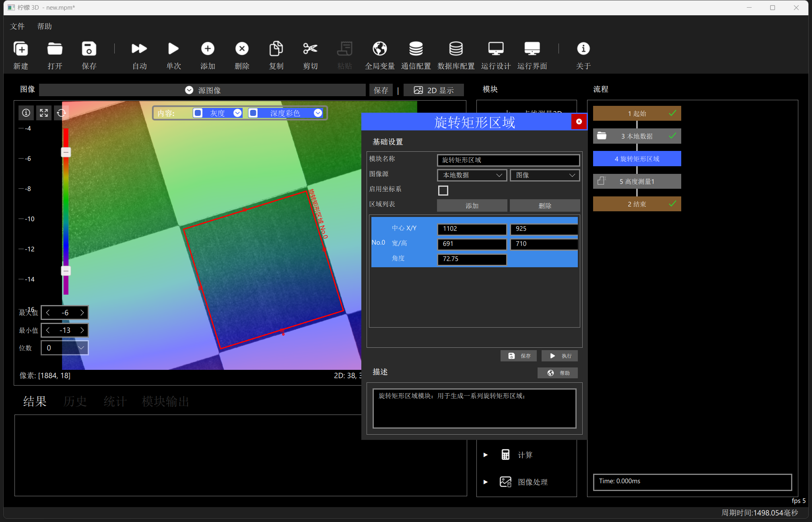Click folder icon on 3 本地数据 node

tap(602, 136)
